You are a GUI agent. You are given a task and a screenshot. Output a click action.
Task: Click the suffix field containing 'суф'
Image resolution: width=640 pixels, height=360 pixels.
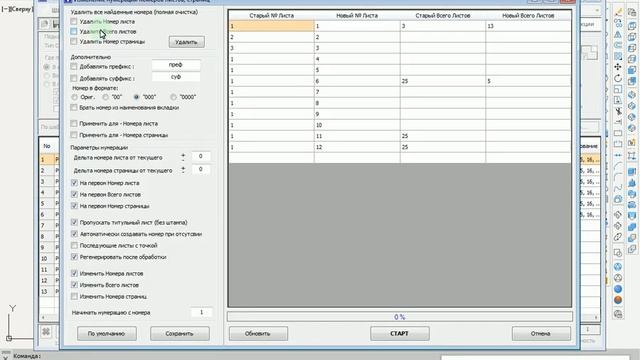tap(176, 77)
